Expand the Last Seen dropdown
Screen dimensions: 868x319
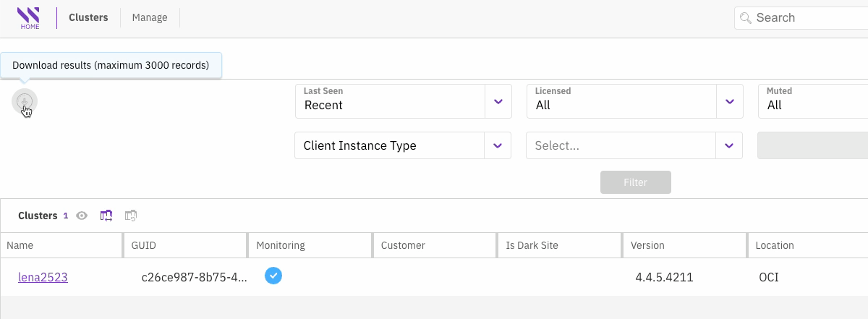[x=498, y=101]
